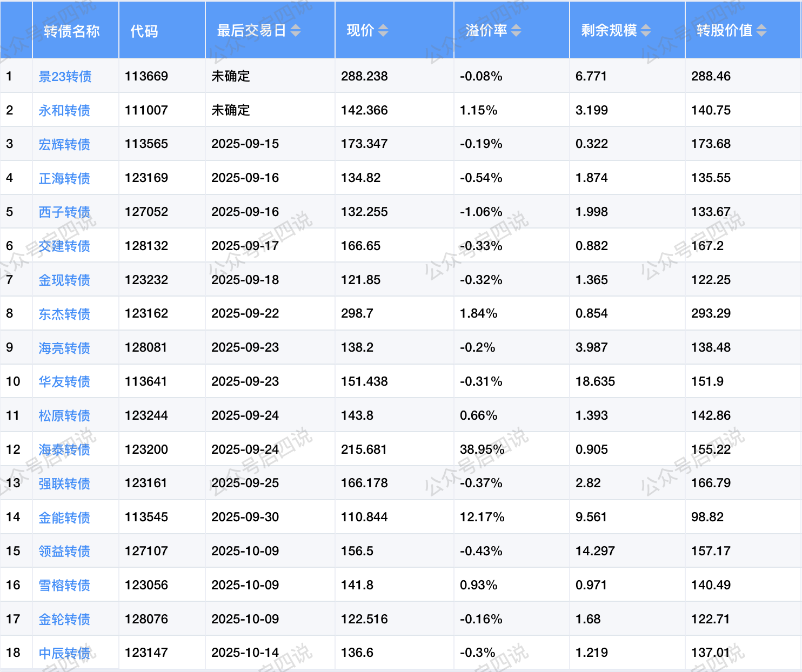This screenshot has width=802, height=672.
Task: Open 宏辉转债 details link
Action: coord(64,144)
